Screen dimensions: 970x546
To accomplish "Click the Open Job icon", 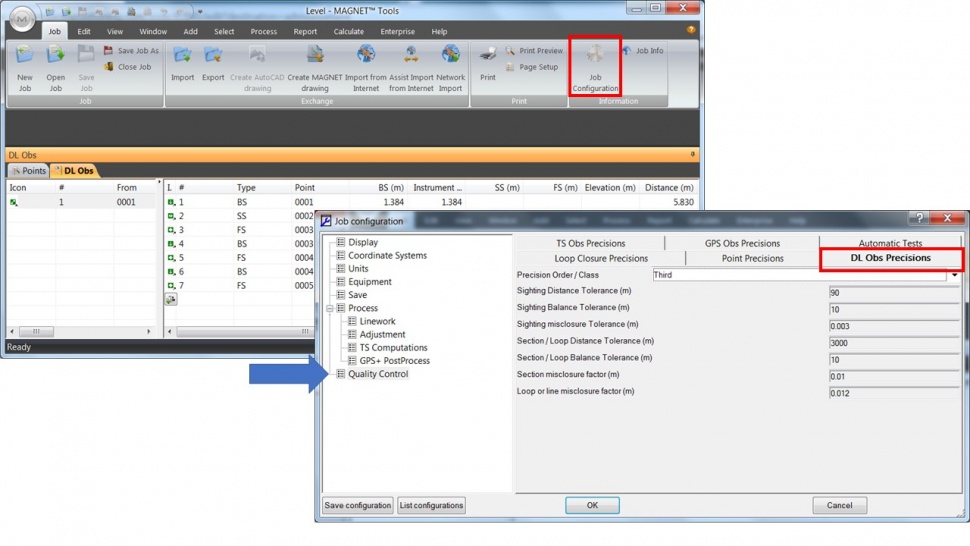I will [x=56, y=56].
